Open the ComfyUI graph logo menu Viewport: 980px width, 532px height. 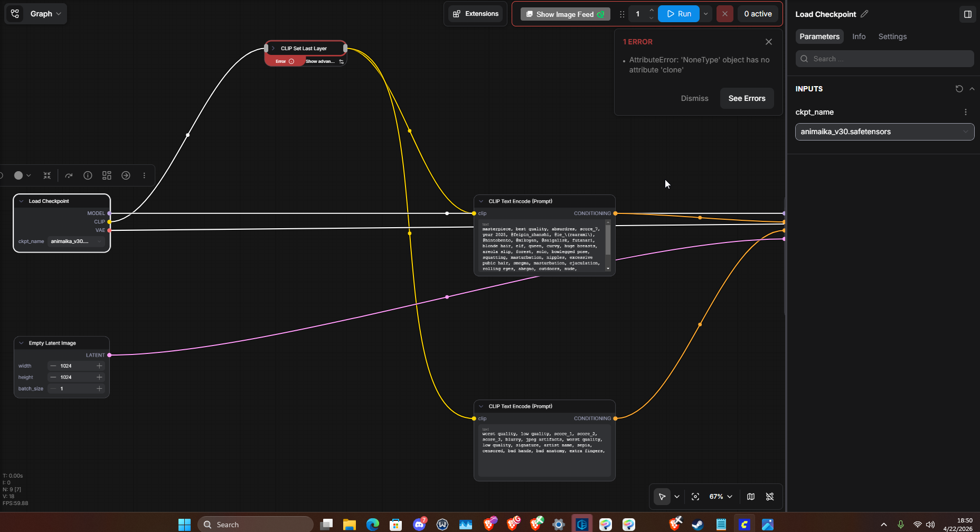click(x=15, y=14)
